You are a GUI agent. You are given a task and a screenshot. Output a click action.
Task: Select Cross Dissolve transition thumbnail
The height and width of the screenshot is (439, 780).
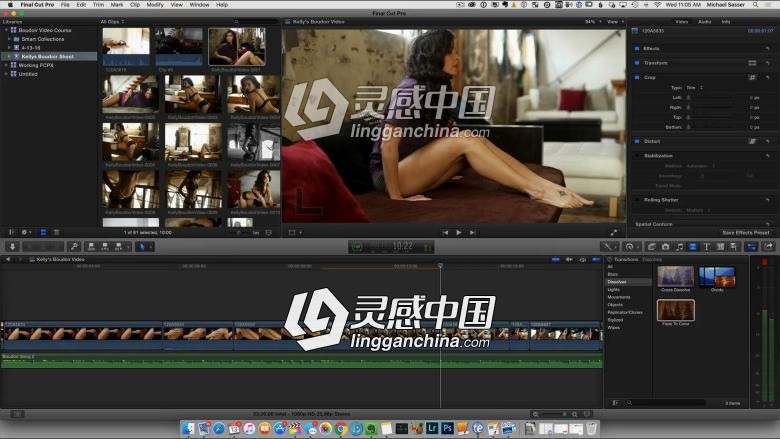676,277
